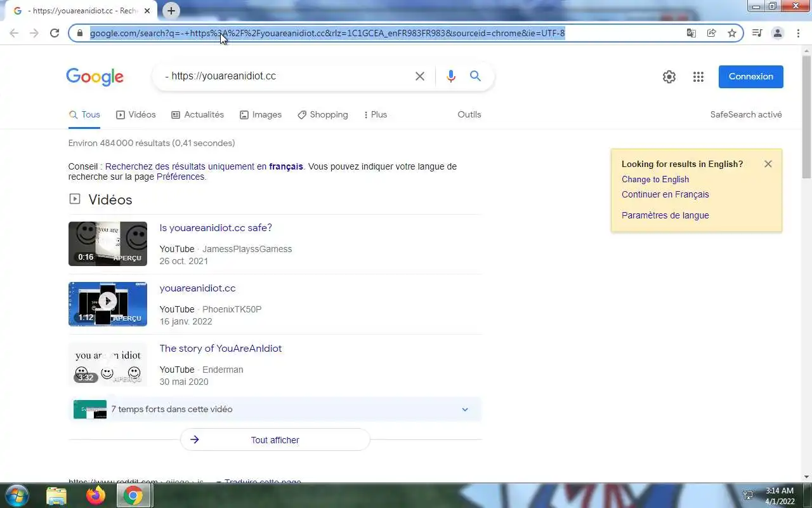Image resolution: width=812 pixels, height=508 pixels.
Task: Open the Outils search tools
Action: click(x=469, y=115)
